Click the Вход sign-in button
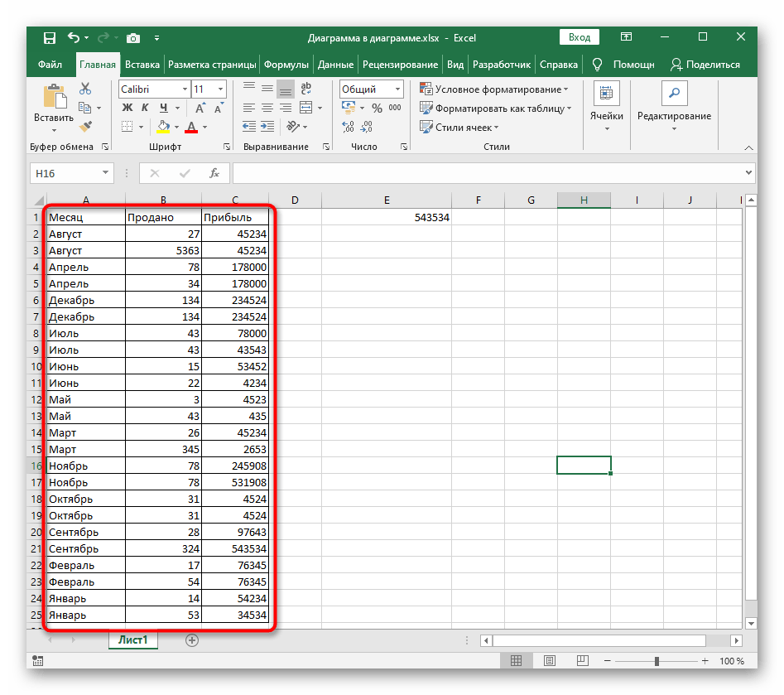 [579, 37]
